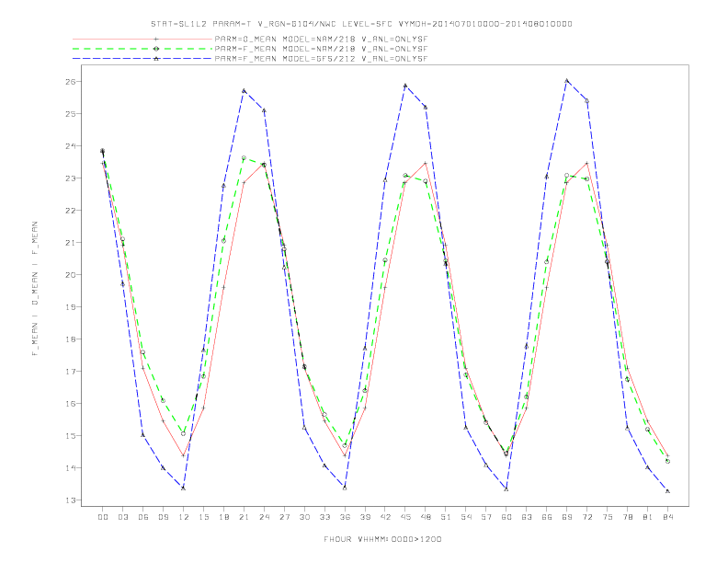Viewport: 728px width, 563px height.
Task: Click the y-axis tick label 21
Action: [x=71, y=243]
